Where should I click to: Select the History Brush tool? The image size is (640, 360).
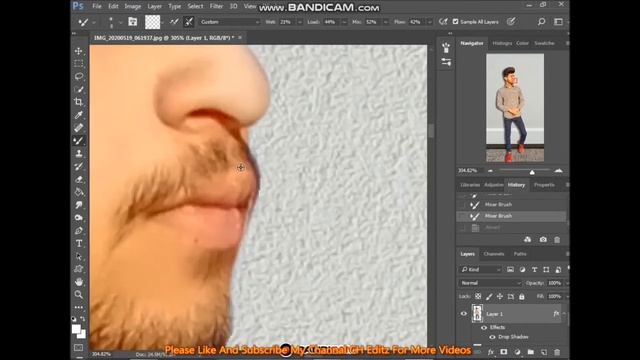(79, 167)
